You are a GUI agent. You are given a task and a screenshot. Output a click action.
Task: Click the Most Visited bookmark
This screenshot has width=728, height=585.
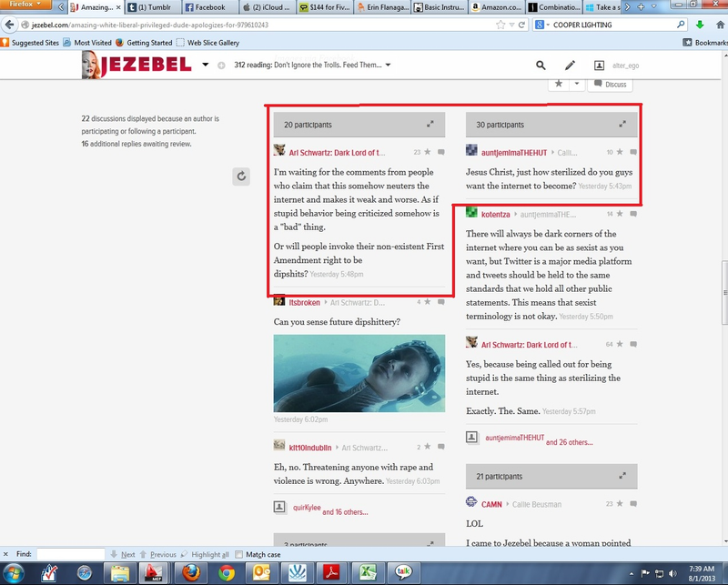coord(87,43)
